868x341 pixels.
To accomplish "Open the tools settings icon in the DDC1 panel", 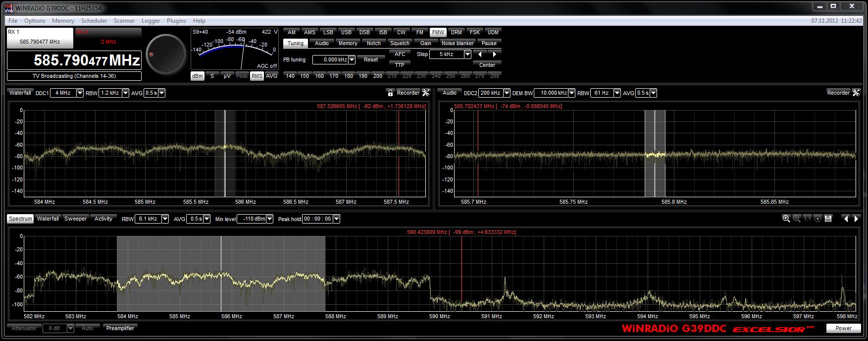I will point(426,93).
